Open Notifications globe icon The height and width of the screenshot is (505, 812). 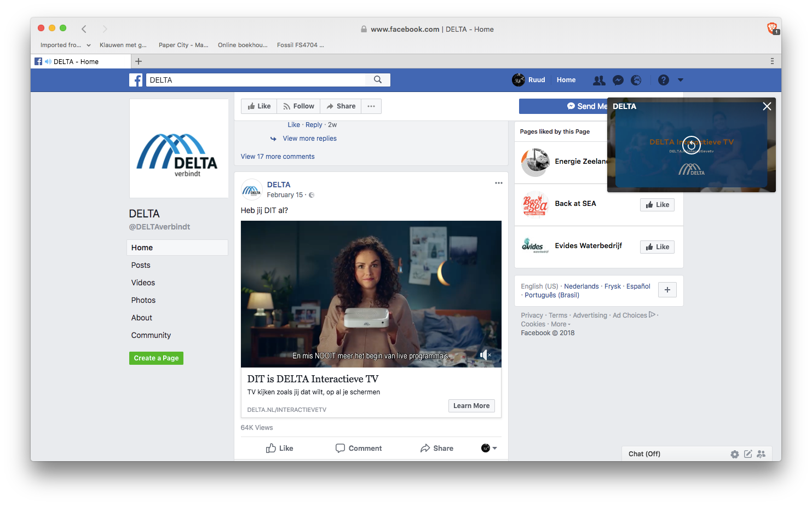point(636,81)
